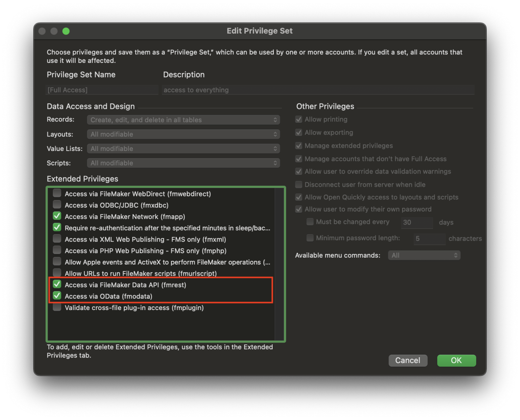
Task: Enable Access via XML Web Publishing (fmxml)
Action: pyautogui.click(x=56, y=239)
